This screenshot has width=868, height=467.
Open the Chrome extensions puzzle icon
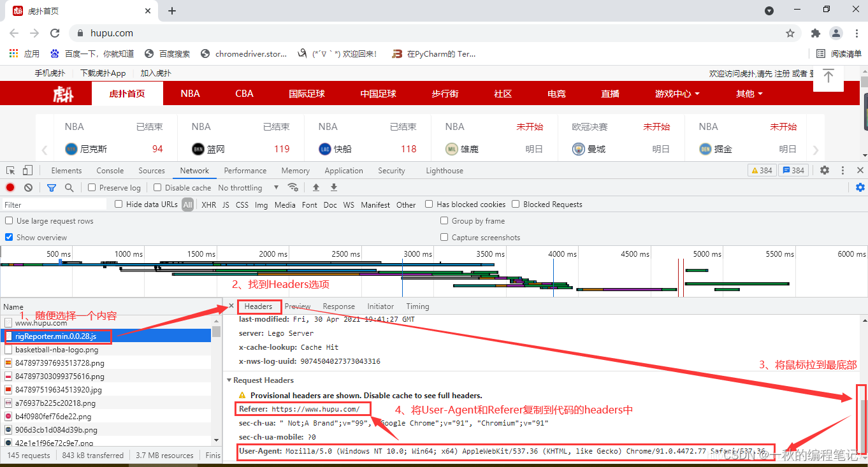tap(815, 33)
